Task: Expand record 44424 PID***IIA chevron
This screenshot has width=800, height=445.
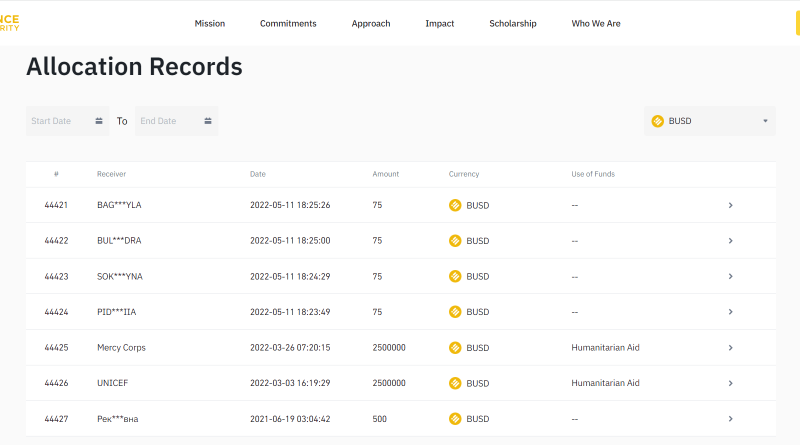Action: pos(731,312)
